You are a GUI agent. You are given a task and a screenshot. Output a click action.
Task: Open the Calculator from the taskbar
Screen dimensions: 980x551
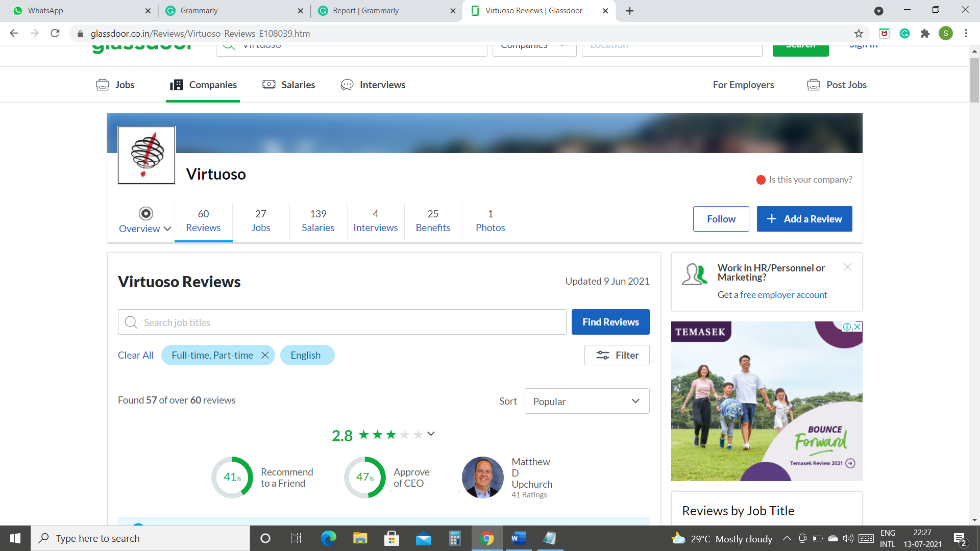coord(455,538)
